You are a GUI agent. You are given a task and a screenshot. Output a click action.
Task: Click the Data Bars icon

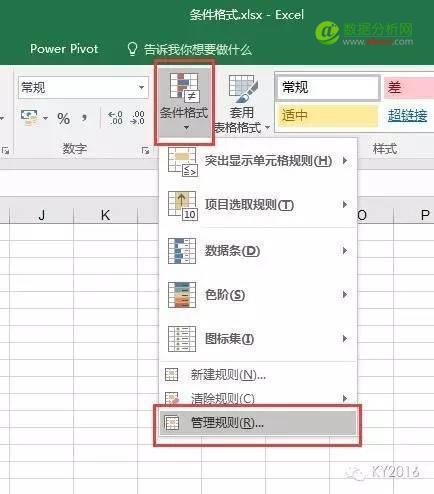pyautogui.click(x=182, y=251)
